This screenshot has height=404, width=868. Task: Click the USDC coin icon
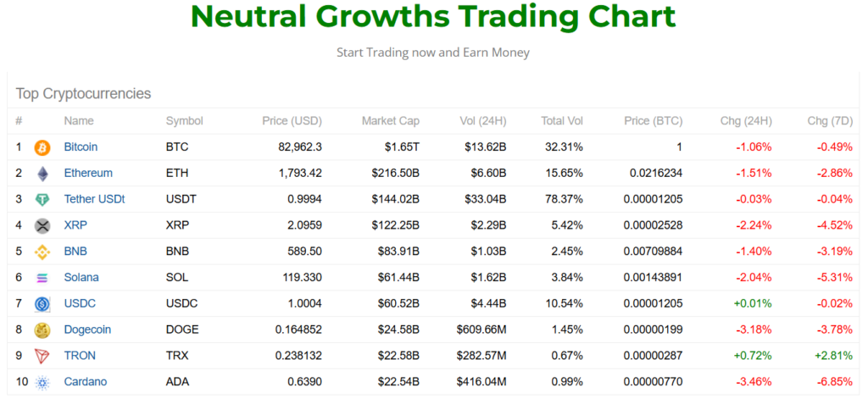(42, 304)
